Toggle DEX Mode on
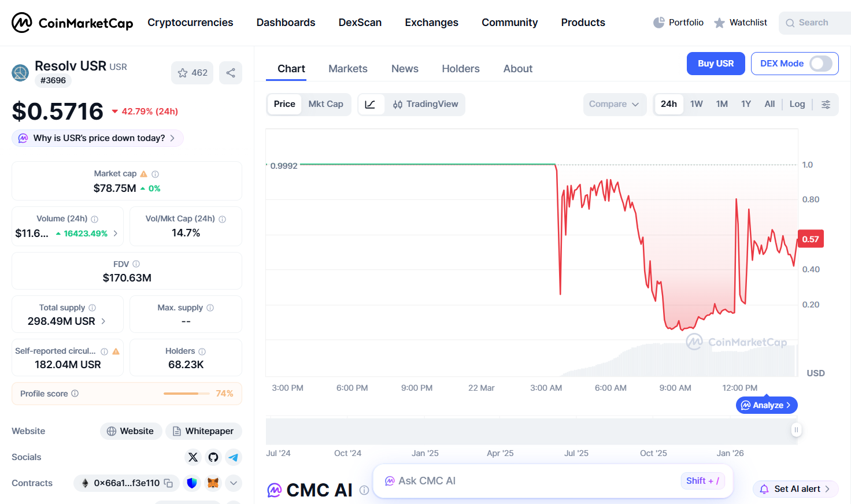 [822, 64]
